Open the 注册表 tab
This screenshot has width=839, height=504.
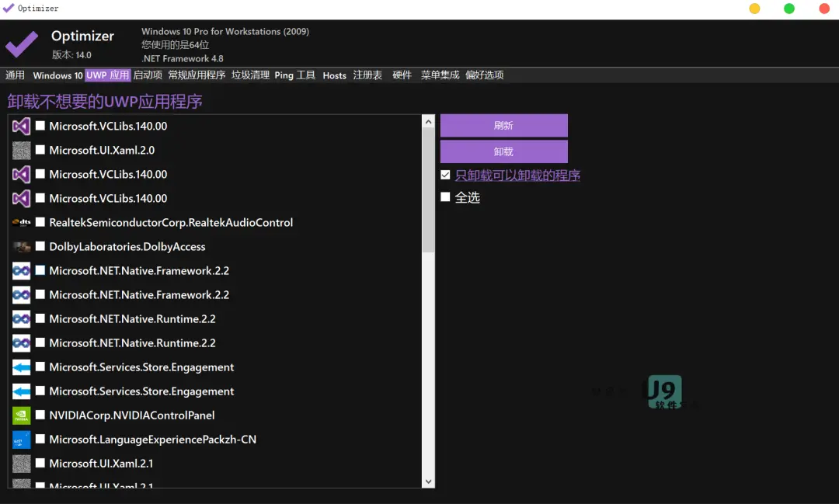click(x=367, y=75)
